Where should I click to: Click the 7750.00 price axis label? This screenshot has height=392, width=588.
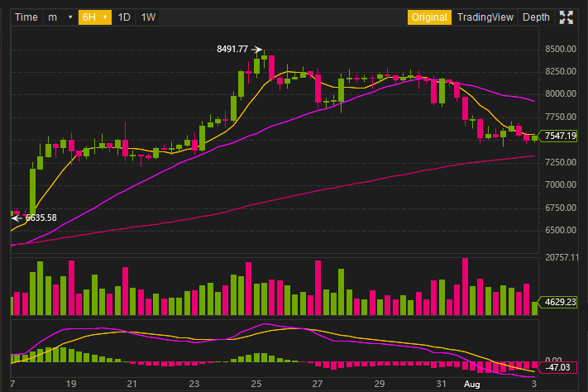pos(561,117)
